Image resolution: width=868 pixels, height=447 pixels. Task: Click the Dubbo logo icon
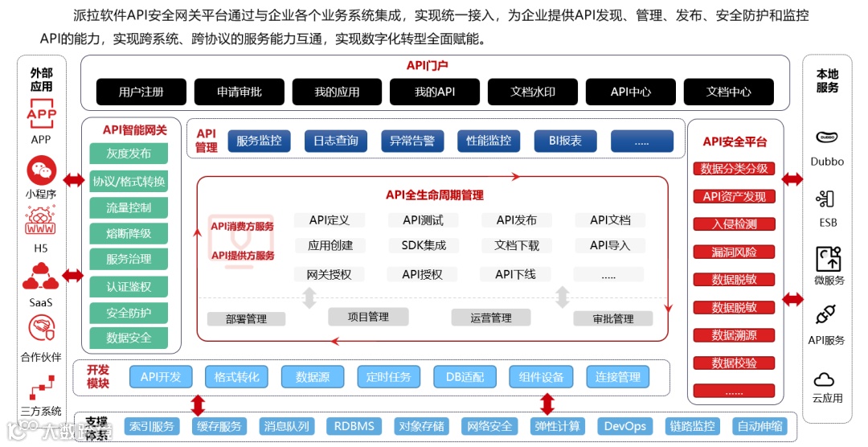coord(827,137)
